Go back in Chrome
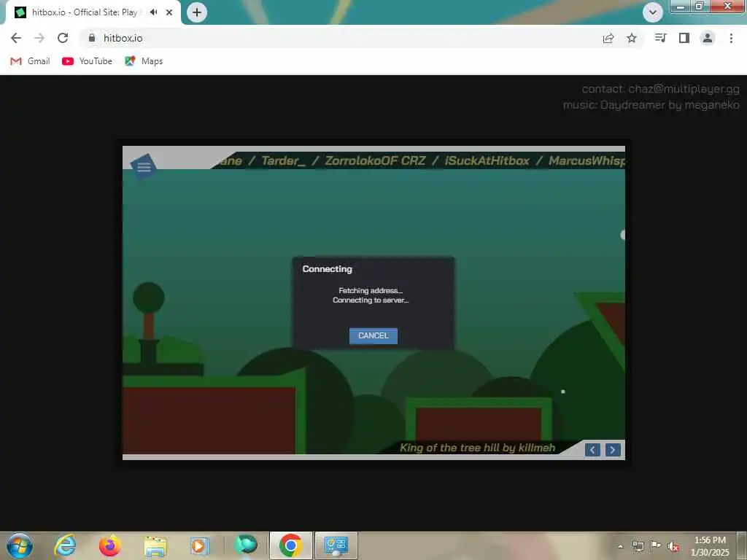The height and width of the screenshot is (560, 747). tap(16, 38)
